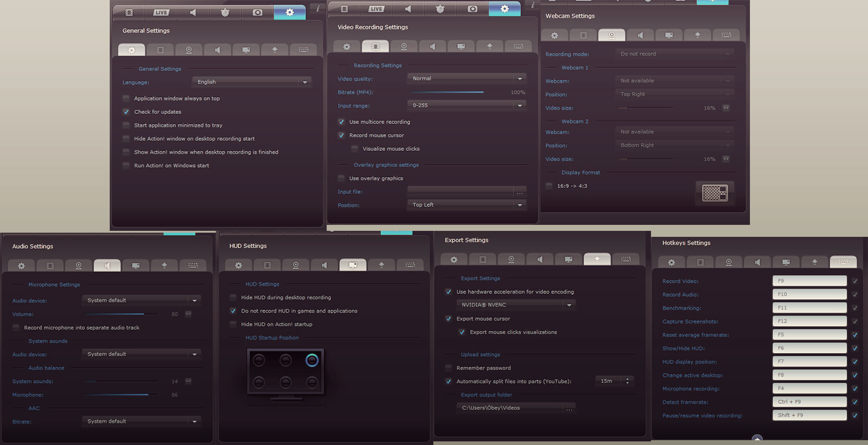Screen dimensions: 868x445
Task: Select webcam sub-tab in Audio Settings window
Action: click(78, 265)
